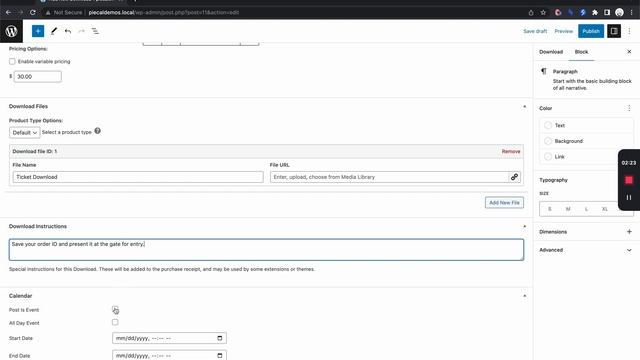
Task: Click the Publish button
Action: pos(591,31)
